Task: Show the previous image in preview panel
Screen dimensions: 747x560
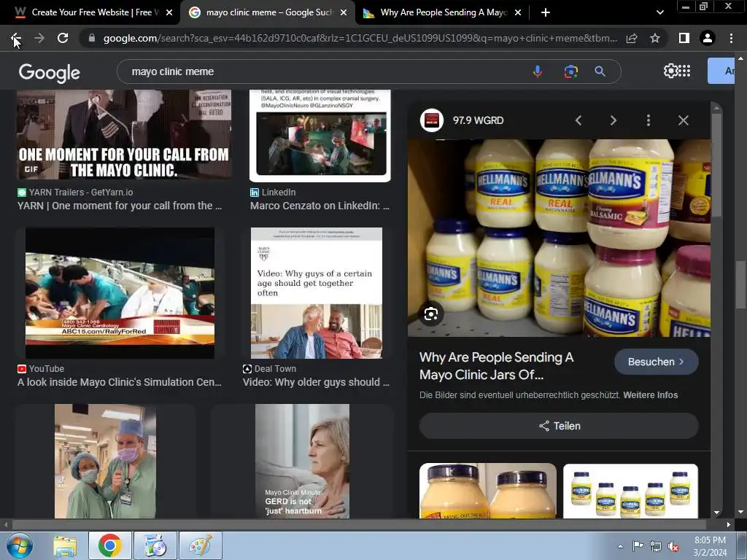Action: coord(578,120)
